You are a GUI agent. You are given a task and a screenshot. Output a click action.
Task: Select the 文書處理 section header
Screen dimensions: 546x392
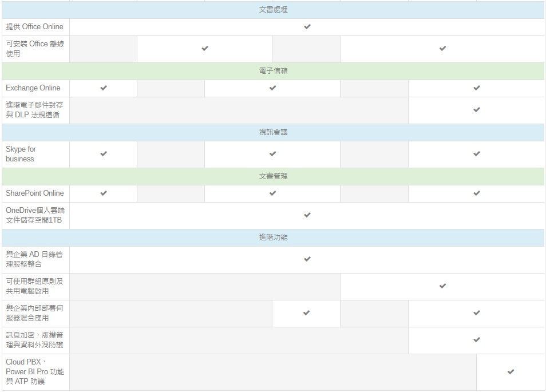click(x=273, y=10)
